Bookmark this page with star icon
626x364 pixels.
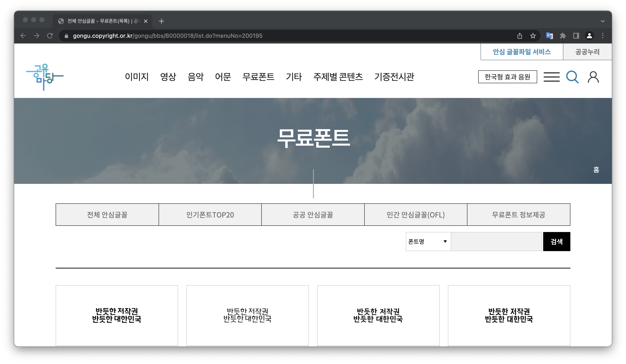tap(533, 36)
